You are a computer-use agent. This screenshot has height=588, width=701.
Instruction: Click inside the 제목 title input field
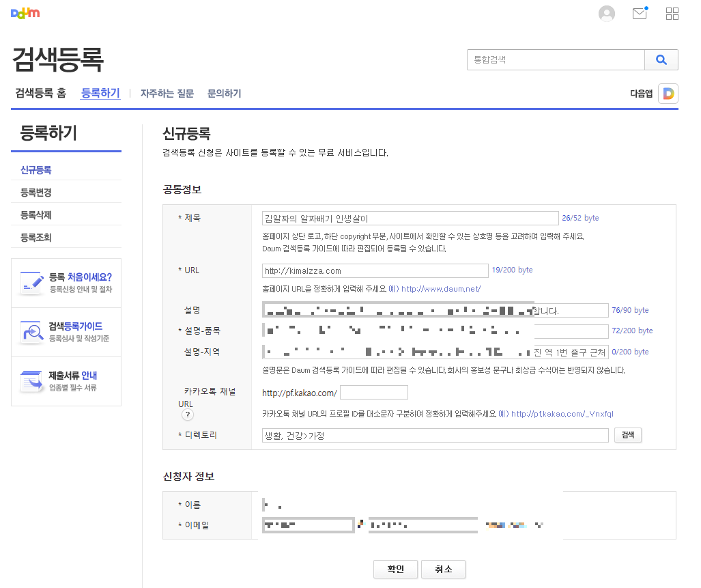[x=410, y=218]
